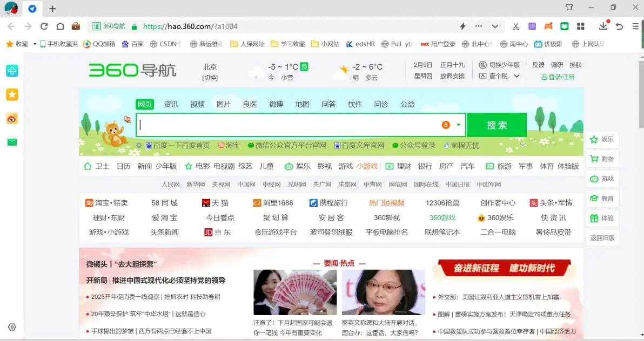
Task: Open the 携程旅行 site link
Action: [x=328, y=203]
